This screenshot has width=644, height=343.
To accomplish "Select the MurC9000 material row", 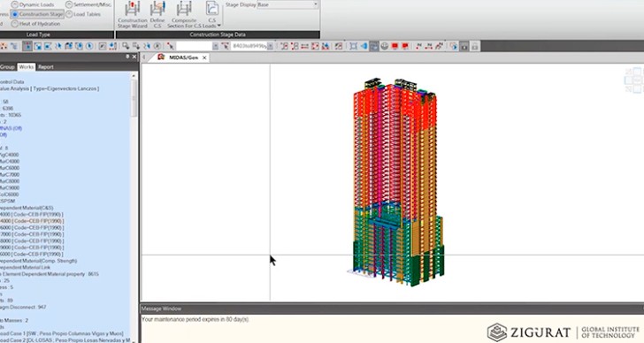I will pos(10,188).
